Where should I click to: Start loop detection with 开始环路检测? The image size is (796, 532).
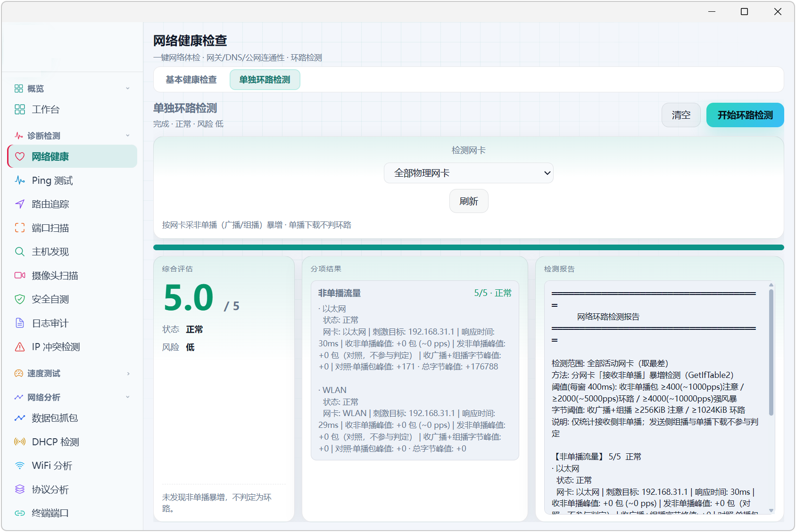pos(745,115)
